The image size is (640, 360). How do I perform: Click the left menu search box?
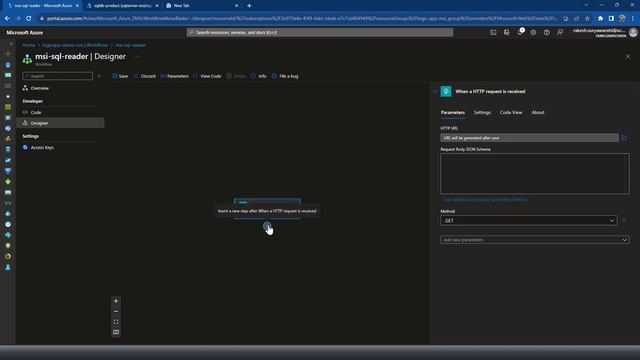point(58,76)
